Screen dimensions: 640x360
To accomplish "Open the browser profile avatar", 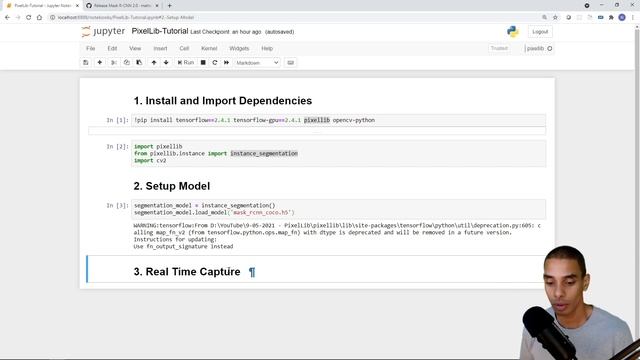I will (622, 18).
